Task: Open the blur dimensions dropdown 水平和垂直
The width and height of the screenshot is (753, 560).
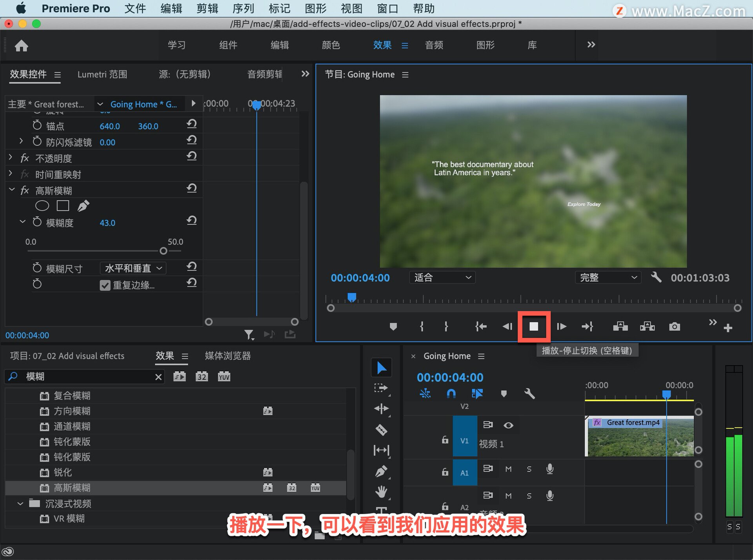Action: [133, 268]
